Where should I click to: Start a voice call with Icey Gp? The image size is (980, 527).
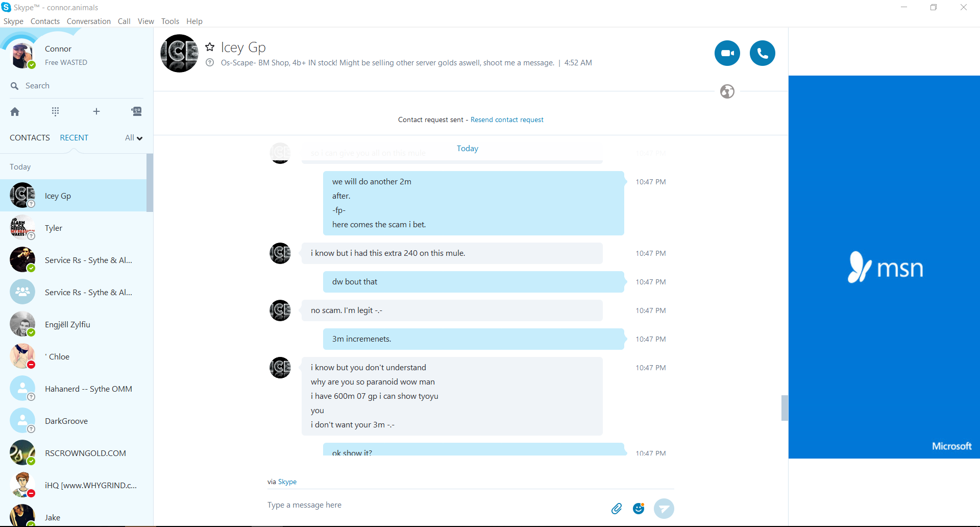(x=762, y=53)
